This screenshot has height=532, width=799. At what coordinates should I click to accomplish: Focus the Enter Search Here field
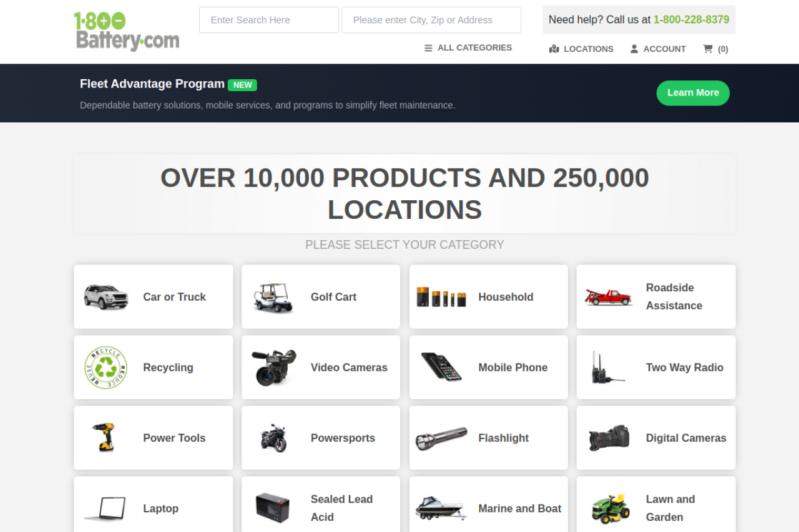click(269, 20)
